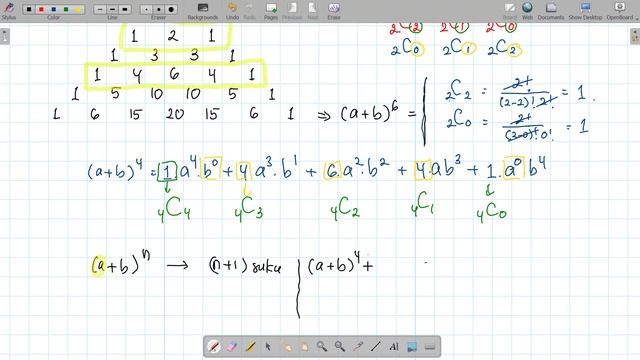This screenshot has height=360, width=640.
Task: Select the Laser pointer tool
Action: pos(358,347)
